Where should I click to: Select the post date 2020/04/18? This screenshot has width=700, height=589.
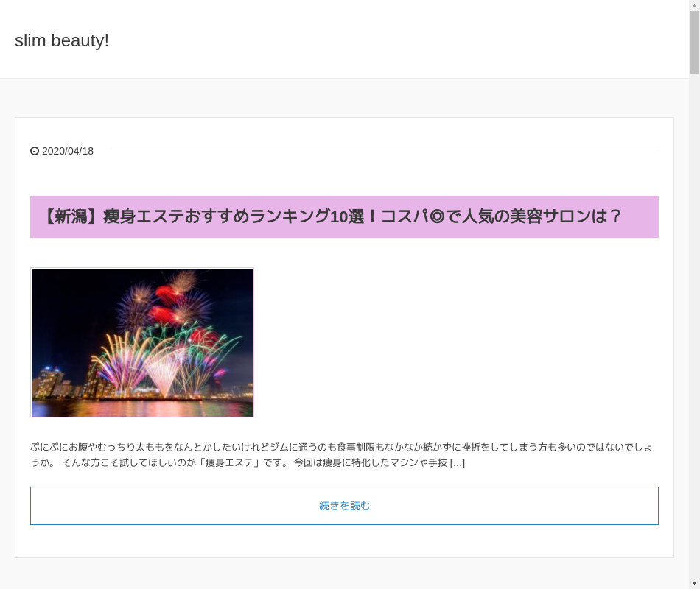pyautogui.click(x=68, y=151)
